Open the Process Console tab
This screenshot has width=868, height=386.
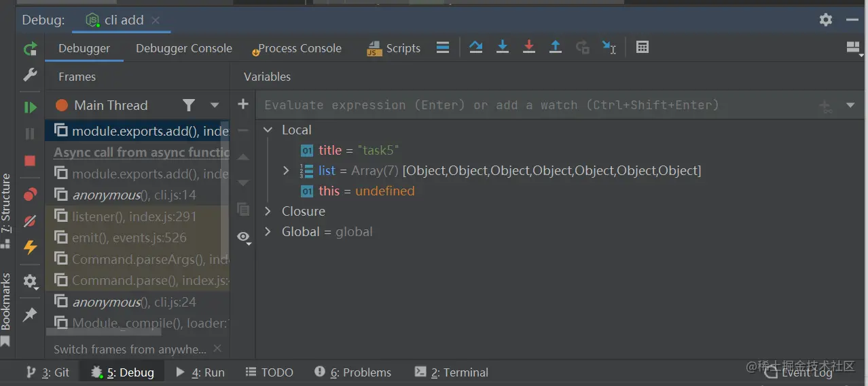point(297,48)
